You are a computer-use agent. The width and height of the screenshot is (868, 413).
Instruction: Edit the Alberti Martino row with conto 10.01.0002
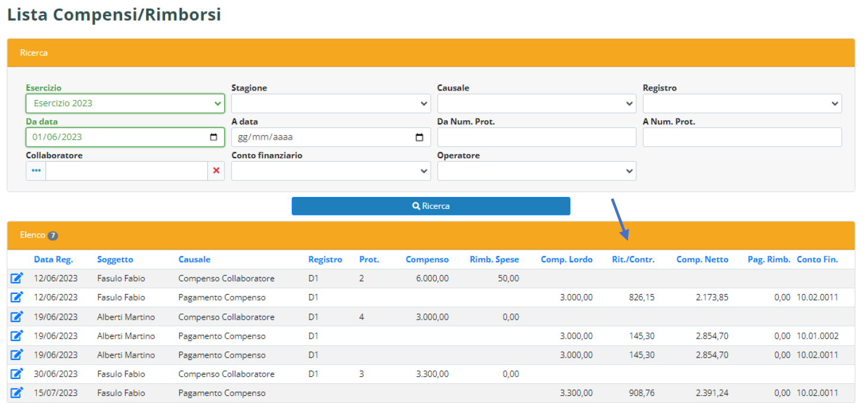click(x=17, y=336)
